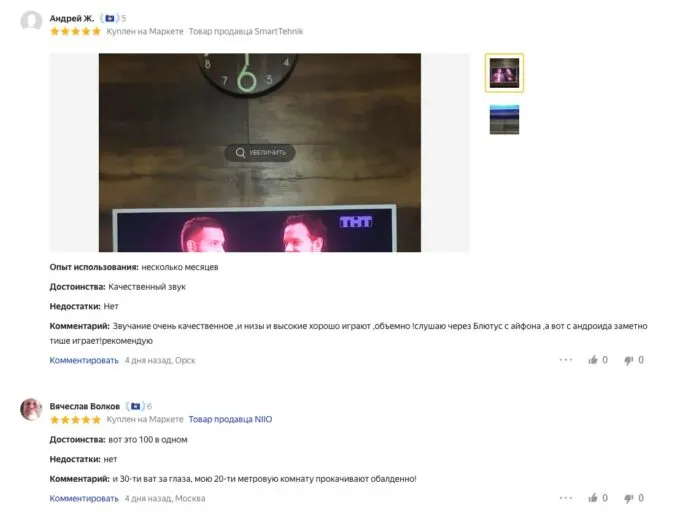Select the second review photo thumbnail
Image resolution: width=680 pixels, height=526 pixels.
coord(504,120)
